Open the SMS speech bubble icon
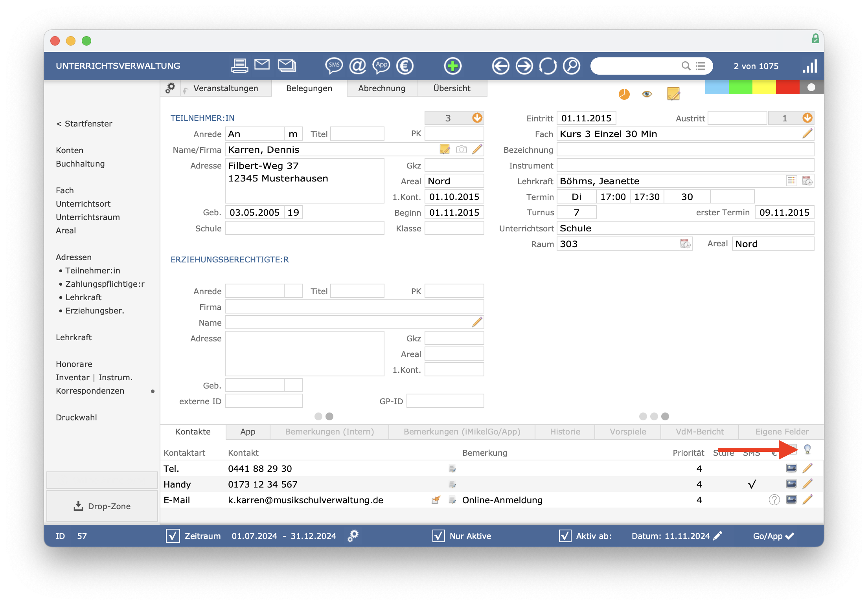Viewport: 868px width, 605px height. 334,66
